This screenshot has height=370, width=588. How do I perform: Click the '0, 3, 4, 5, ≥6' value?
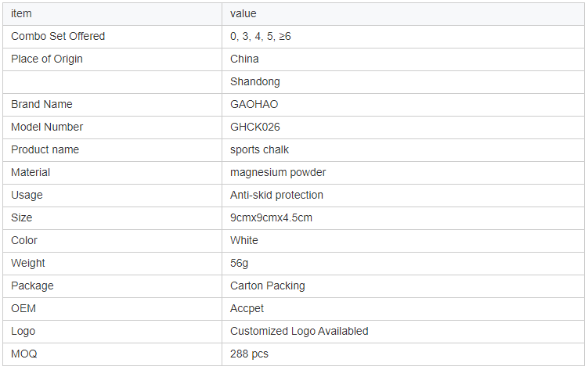pyautogui.click(x=261, y=36)
